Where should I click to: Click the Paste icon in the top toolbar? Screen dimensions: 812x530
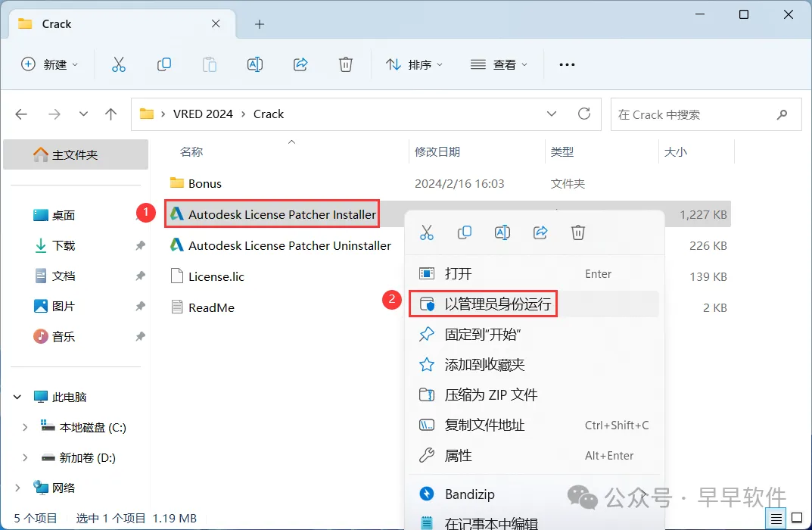[209, 65]
